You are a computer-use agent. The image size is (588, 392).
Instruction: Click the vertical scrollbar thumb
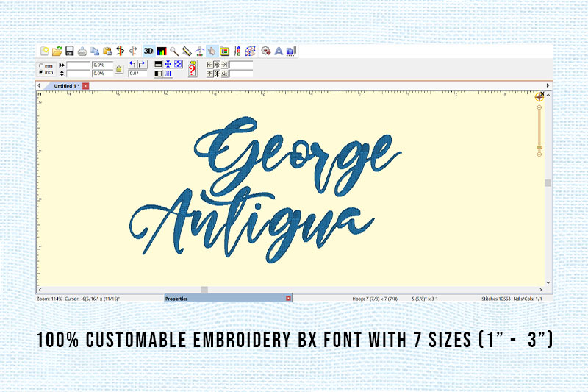pyautogui.click(x=548, y=182)
